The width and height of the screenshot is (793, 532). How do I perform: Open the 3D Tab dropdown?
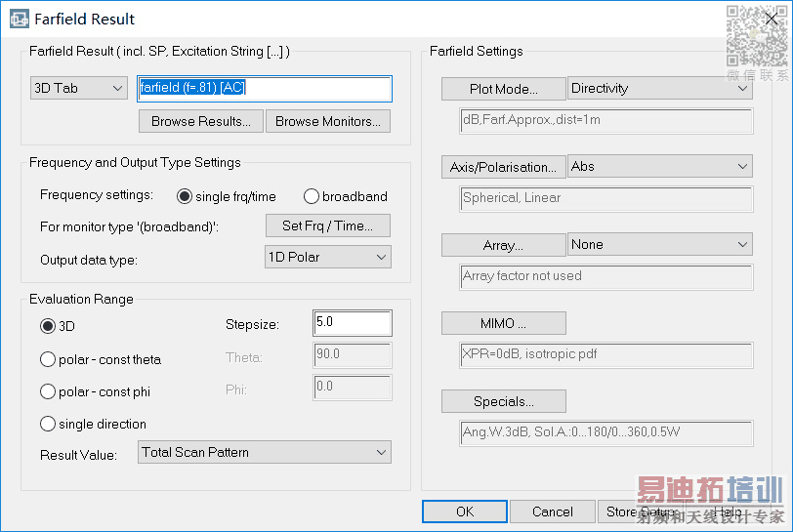(78, 88)
